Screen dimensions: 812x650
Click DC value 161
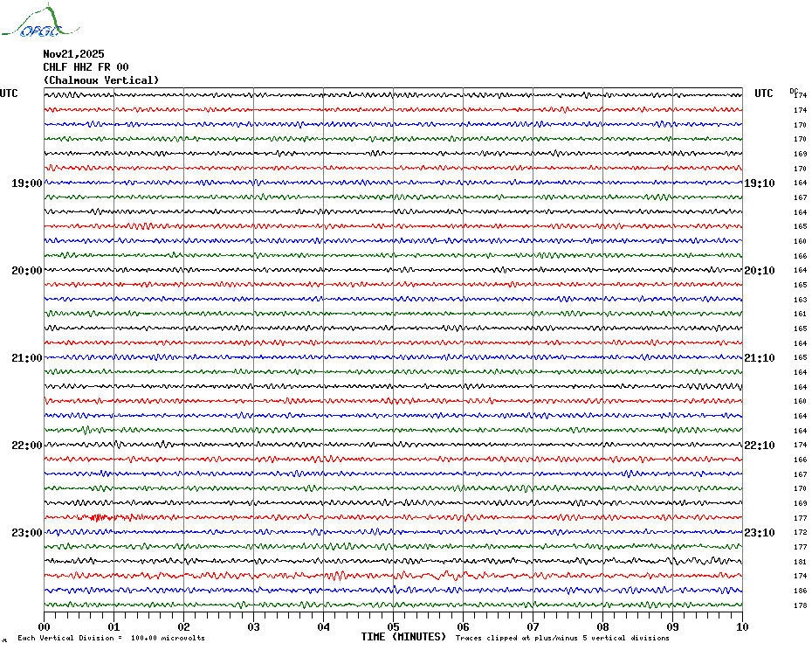click(x=800, y=314)
